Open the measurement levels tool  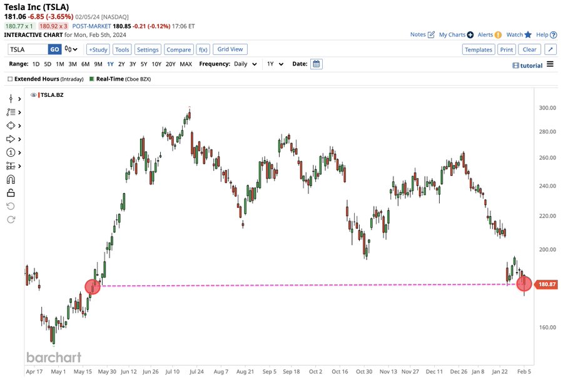point(11,166)
